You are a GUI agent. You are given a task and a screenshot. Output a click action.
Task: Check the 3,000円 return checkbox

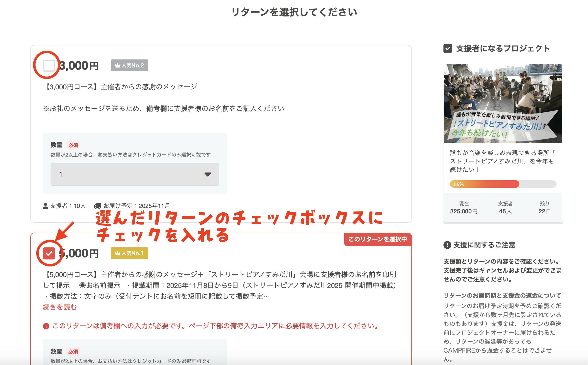49,66
